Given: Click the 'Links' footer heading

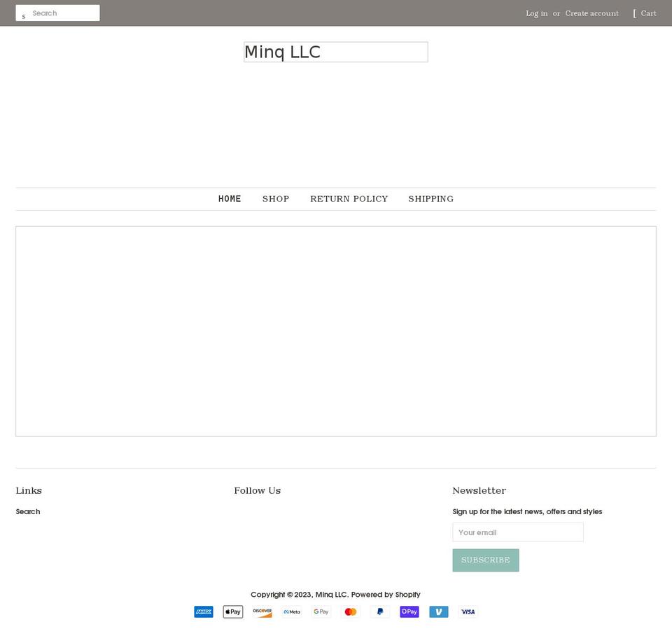Looking at the screenshot, I should [x=29, y=490].
